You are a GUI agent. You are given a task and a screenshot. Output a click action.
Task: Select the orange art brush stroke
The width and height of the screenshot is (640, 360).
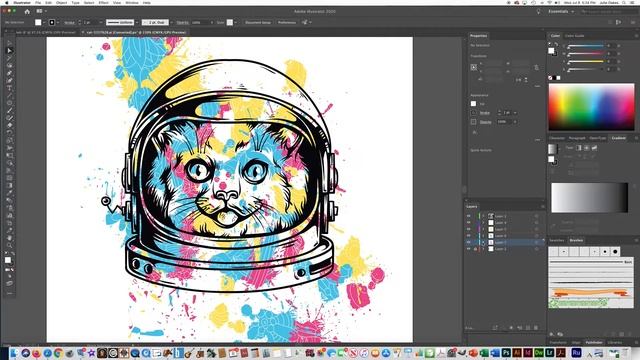click(x=590, y=292)
